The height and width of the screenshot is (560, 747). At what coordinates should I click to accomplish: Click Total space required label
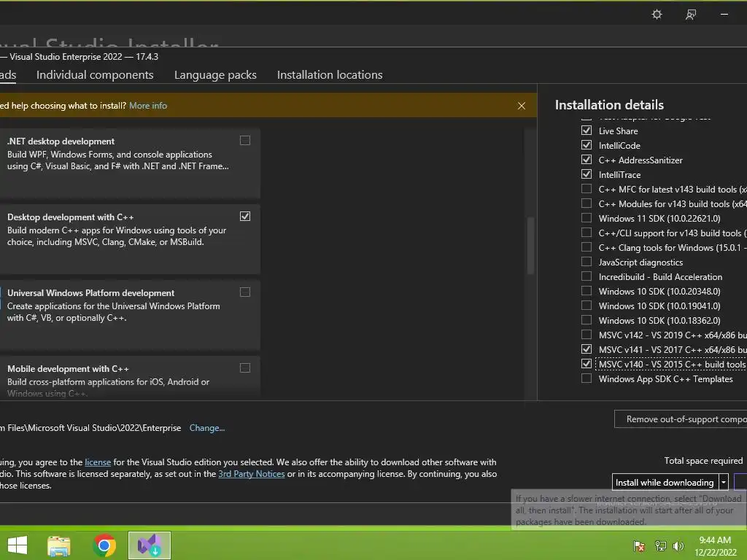tap(704, 461)
